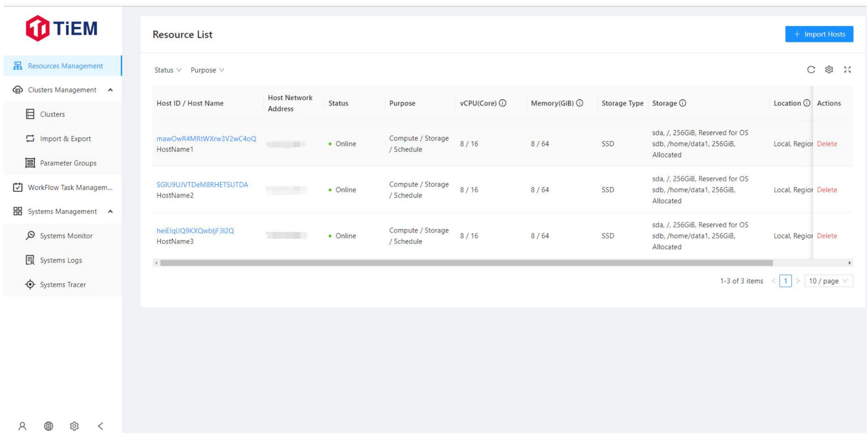Click HostName3 text

(x=175, y=241)
